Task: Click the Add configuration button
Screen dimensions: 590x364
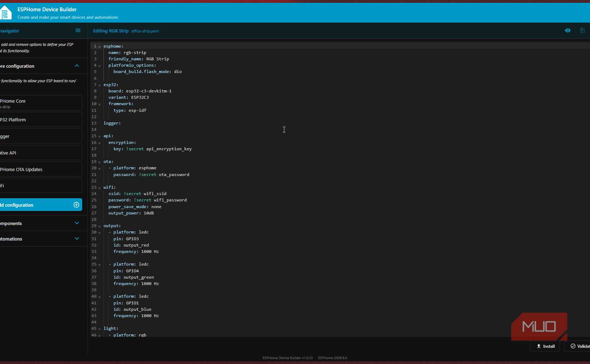Action: 41,205
